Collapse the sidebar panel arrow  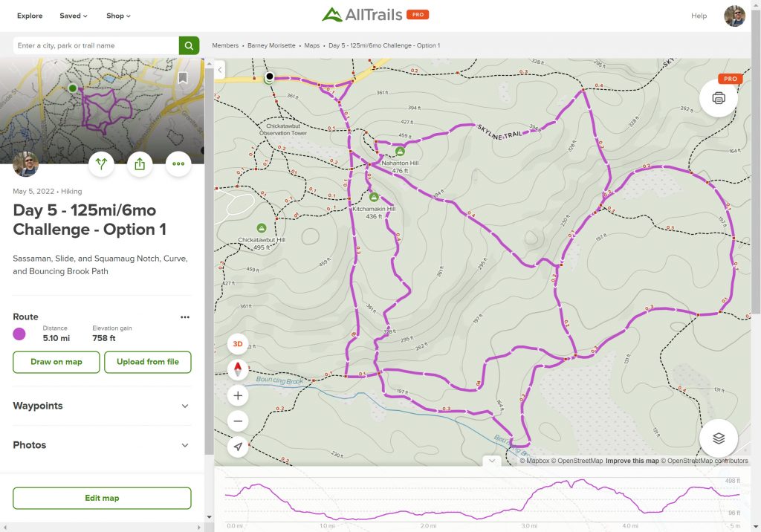[x=220, y=70]
